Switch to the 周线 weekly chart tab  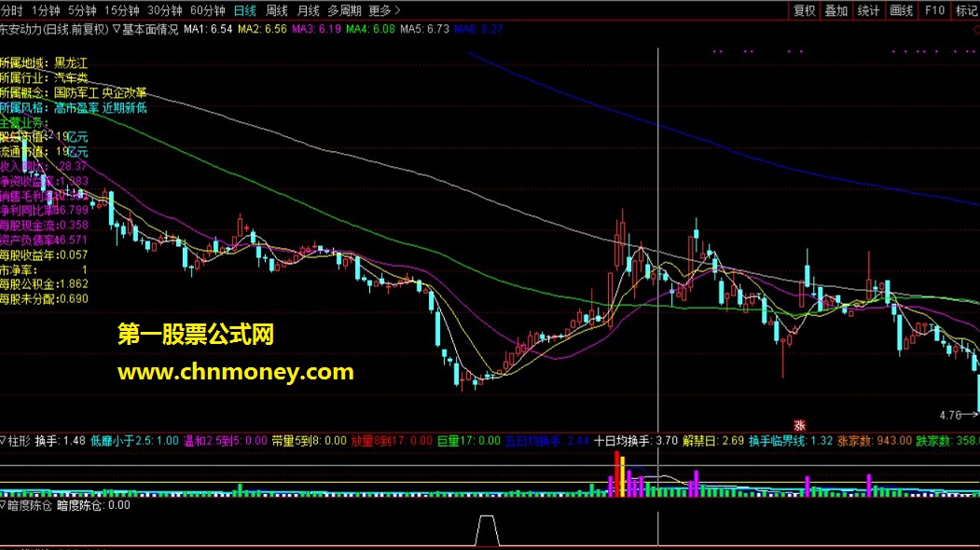tap(276, 10)
